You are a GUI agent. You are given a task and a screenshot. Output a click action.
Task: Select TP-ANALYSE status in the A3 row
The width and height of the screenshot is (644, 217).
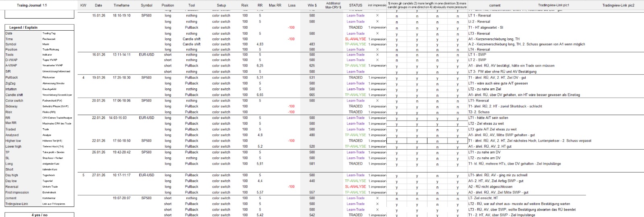[x=355, y=192]
